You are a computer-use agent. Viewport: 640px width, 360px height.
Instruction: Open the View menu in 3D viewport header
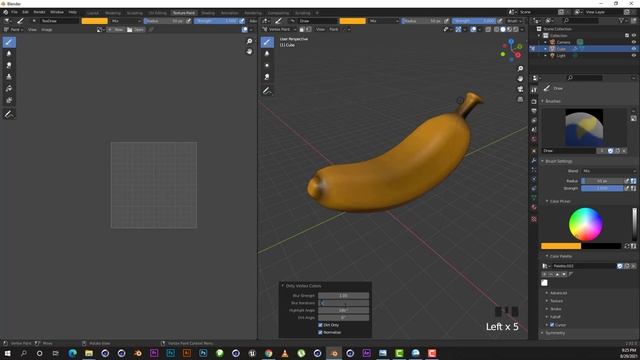tap(320, 29)
